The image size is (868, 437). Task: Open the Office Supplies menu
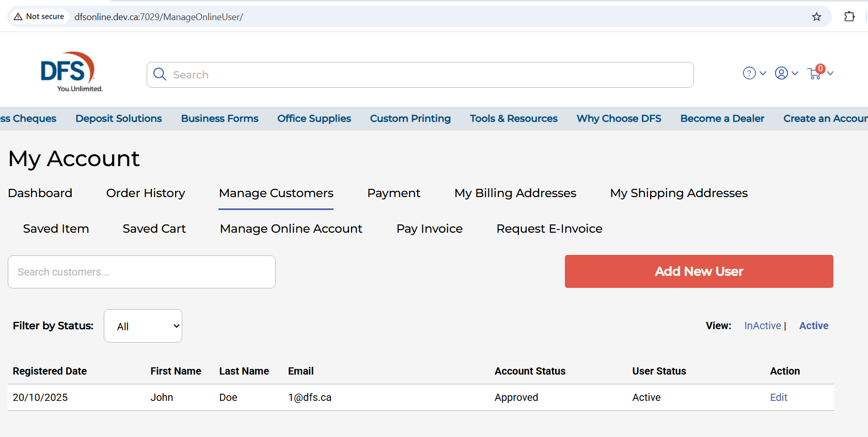click(314, 119)
